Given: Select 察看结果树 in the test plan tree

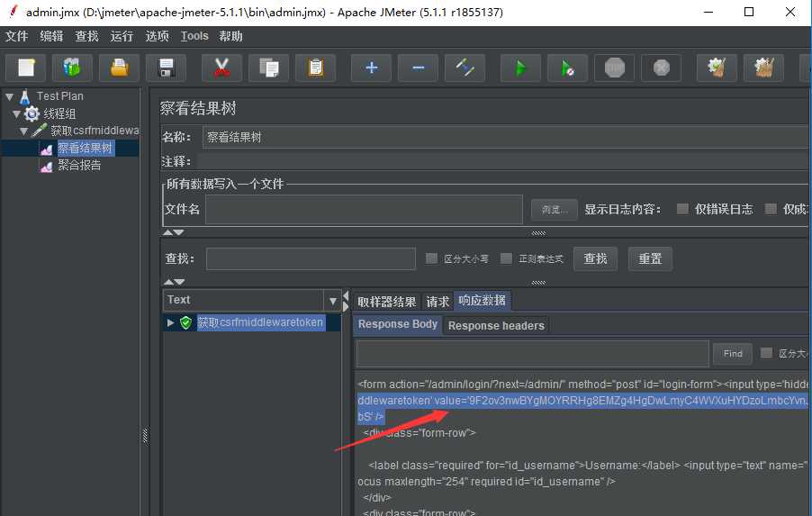Looking at the screenshot, I should point(85,149).
